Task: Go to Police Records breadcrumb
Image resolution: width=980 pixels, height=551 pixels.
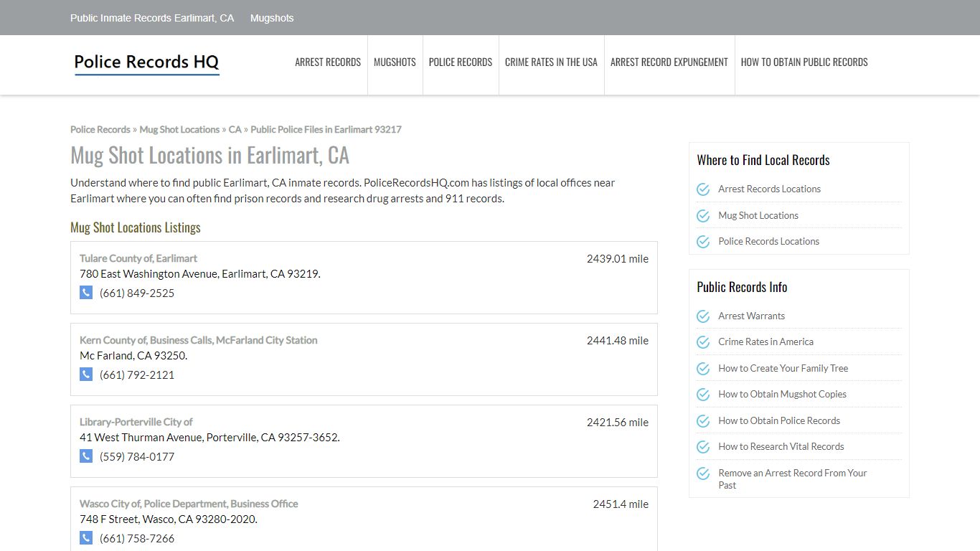Action: pyautogui.click(x=100, y=129)
